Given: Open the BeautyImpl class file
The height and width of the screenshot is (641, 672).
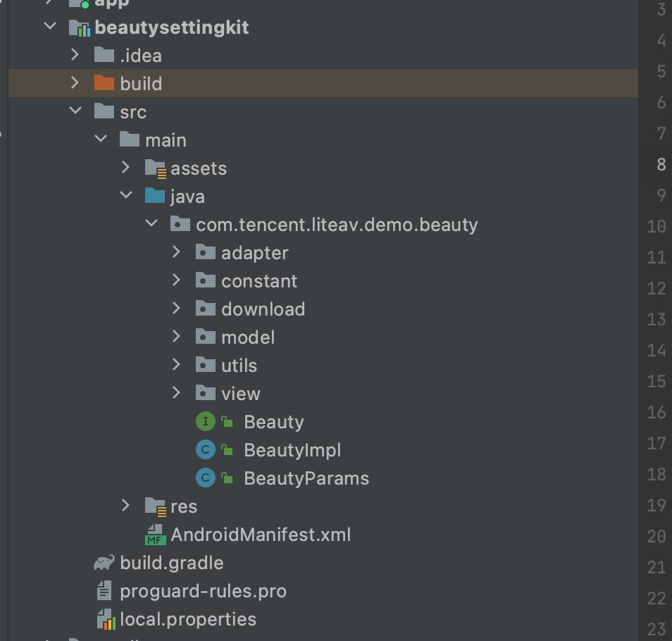Looking at the screenshot, I should click(x=293, y=450).
